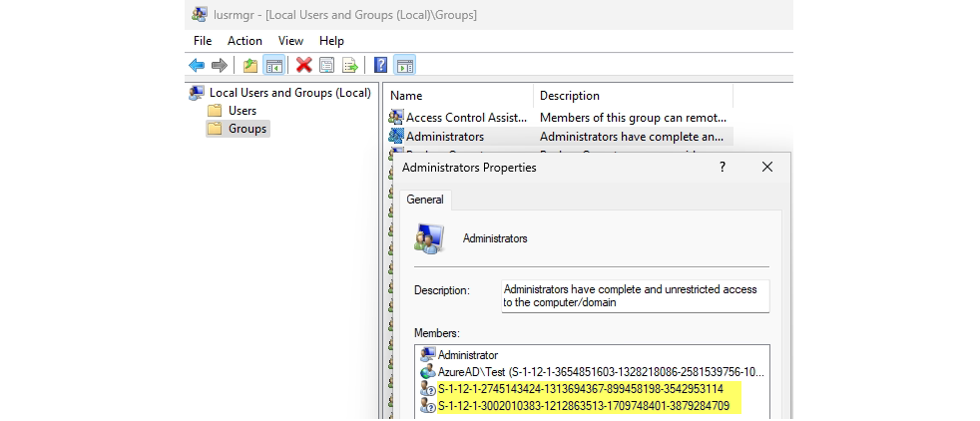
Task: Click the blue Help toolbar icon
Action: click(x=380, y=65)
